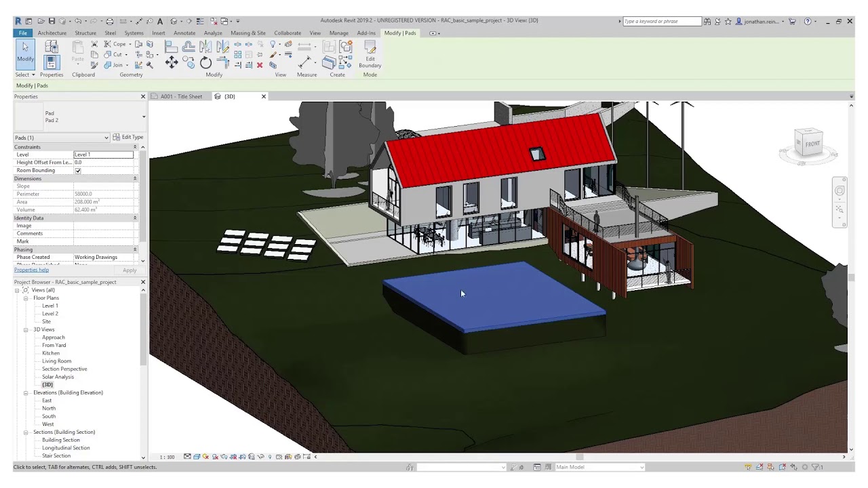The image size is (868, 488).
Task: Select the Offset tool
Action: click(189, 46)
